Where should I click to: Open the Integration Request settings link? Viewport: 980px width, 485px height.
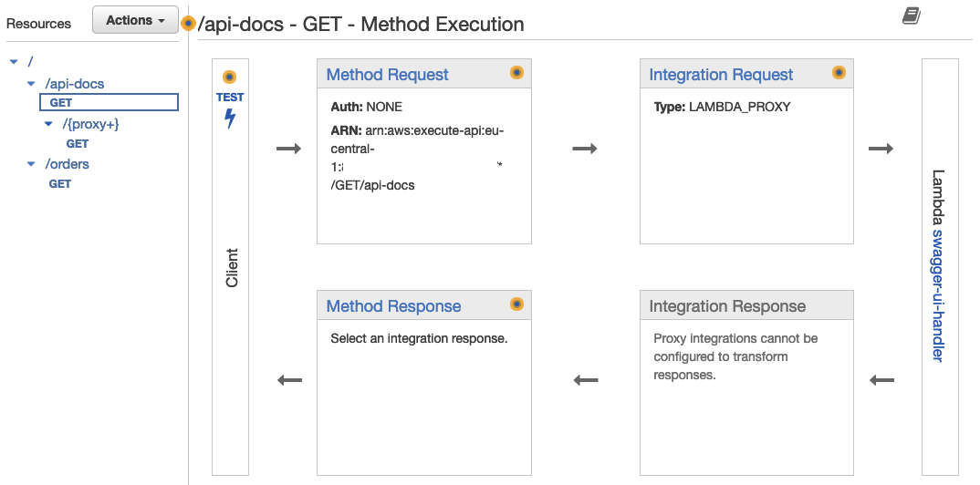tap(721, 75)
